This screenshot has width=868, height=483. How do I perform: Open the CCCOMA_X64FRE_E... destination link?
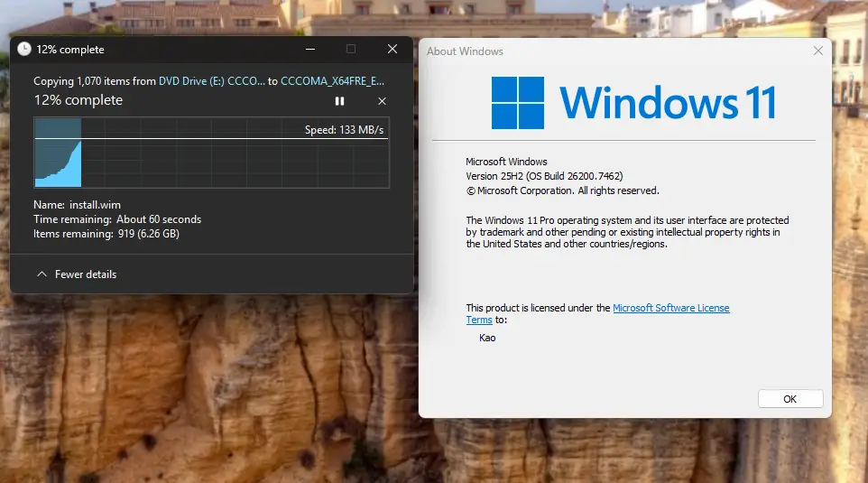coord(332,81)
